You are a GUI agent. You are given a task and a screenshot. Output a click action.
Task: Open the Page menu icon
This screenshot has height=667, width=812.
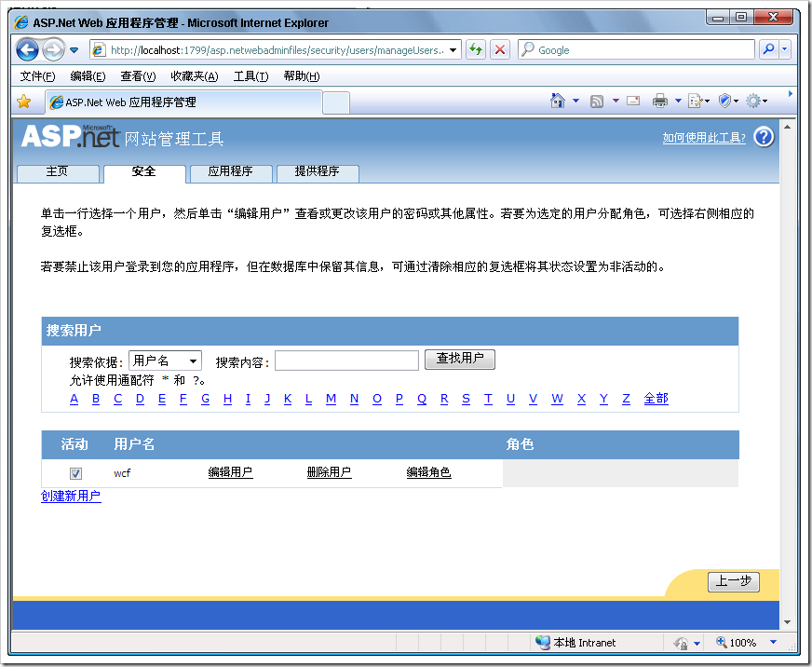click(698, 101)
